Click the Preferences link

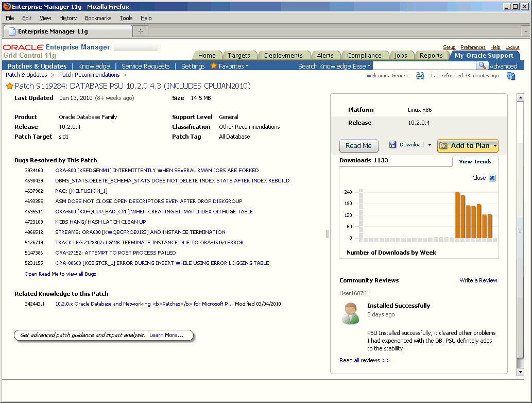473,47
